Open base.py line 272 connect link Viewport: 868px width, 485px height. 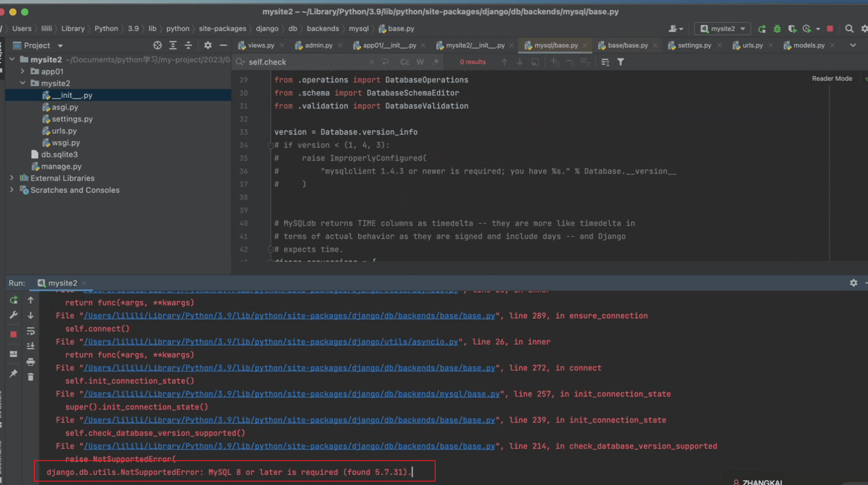(289, 368)
